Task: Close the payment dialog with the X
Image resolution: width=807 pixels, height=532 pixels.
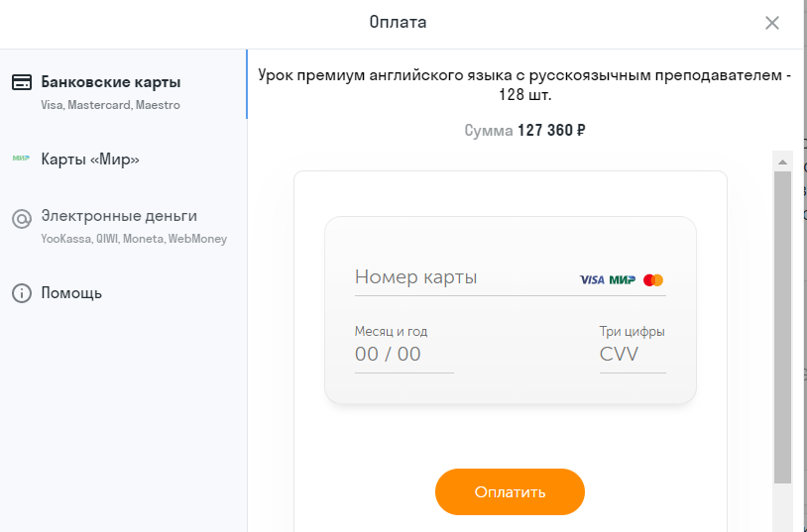Action: click(x=772, y=23)
